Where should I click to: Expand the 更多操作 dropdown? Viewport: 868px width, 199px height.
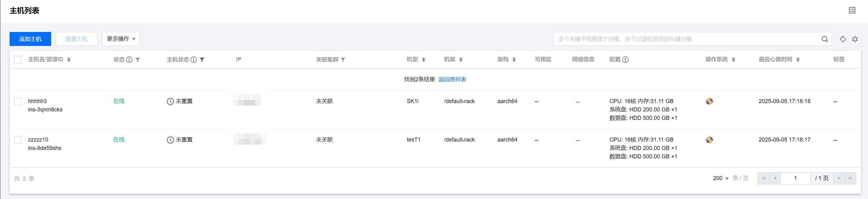point(121,39)
